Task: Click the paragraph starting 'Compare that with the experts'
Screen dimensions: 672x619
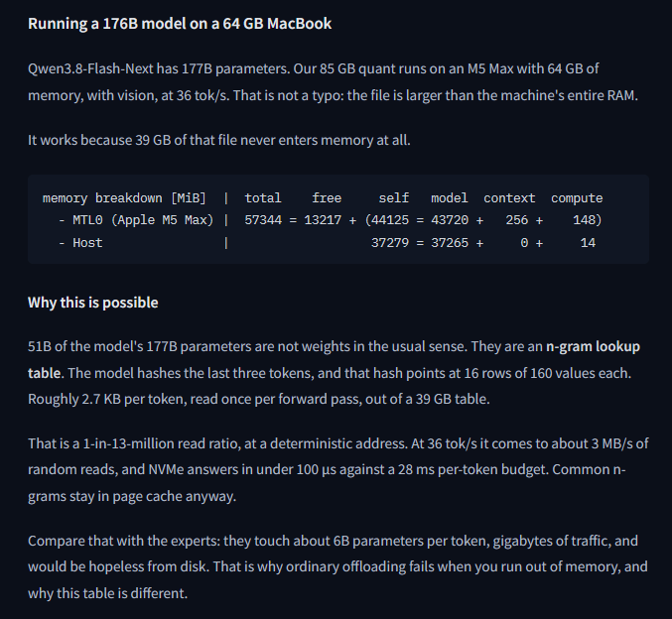Action: click(337, 566)
